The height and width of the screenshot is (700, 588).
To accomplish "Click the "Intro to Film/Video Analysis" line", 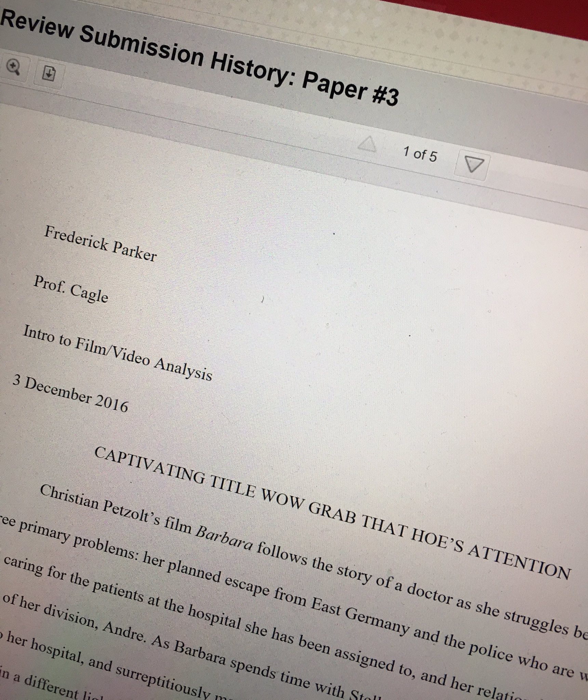I will point(117,353).
